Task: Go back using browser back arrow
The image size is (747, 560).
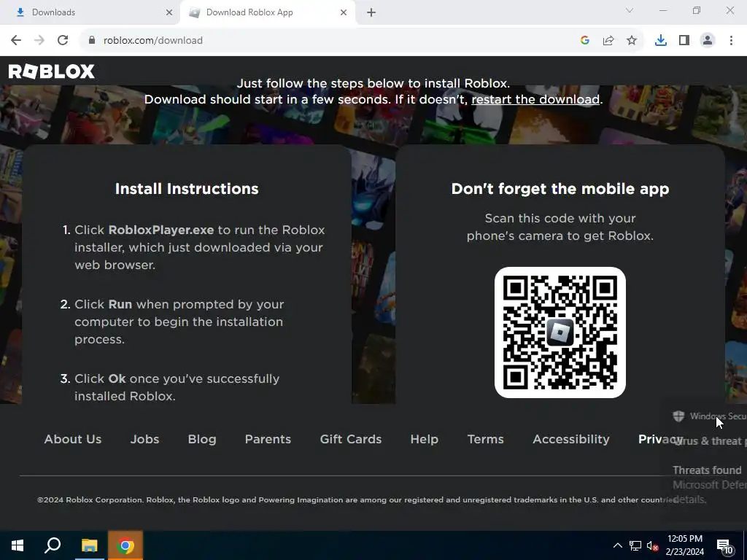Action: coord(16,41)
